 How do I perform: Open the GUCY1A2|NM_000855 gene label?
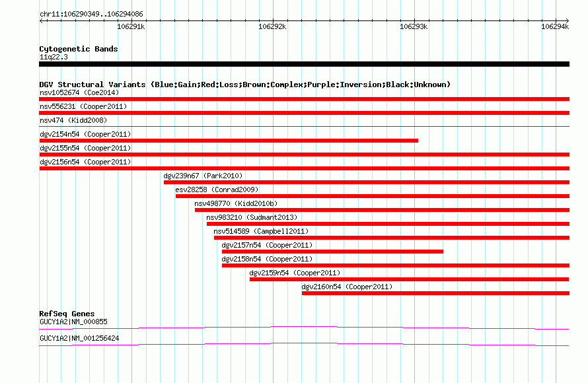73,322
